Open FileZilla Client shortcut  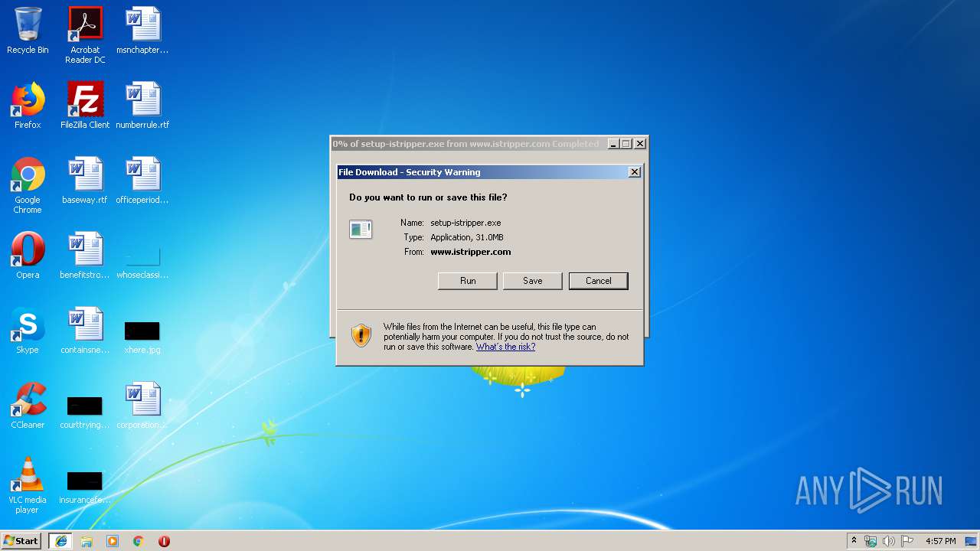(85, 106)
